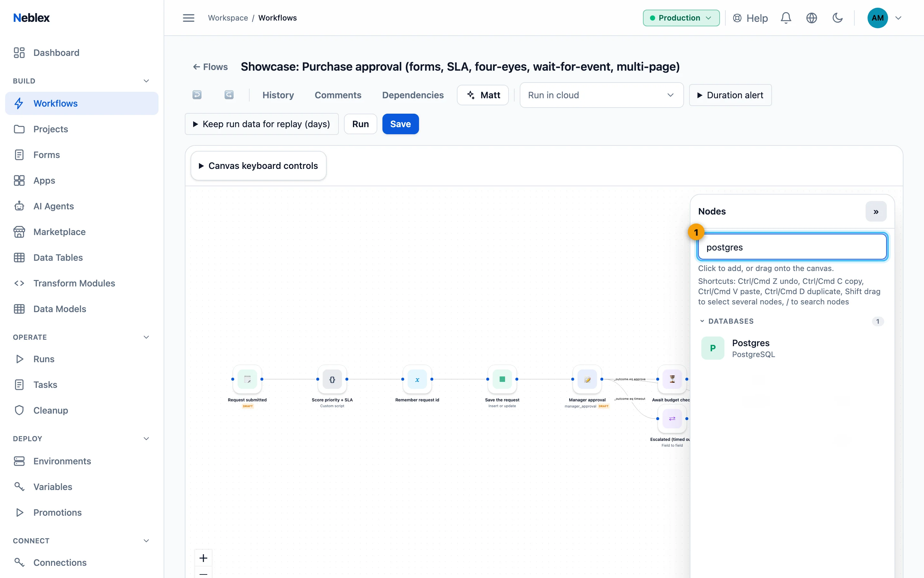This screenshot has height=578, width=924.
Task: Add the Postgres node from the list
Action: 792,348
